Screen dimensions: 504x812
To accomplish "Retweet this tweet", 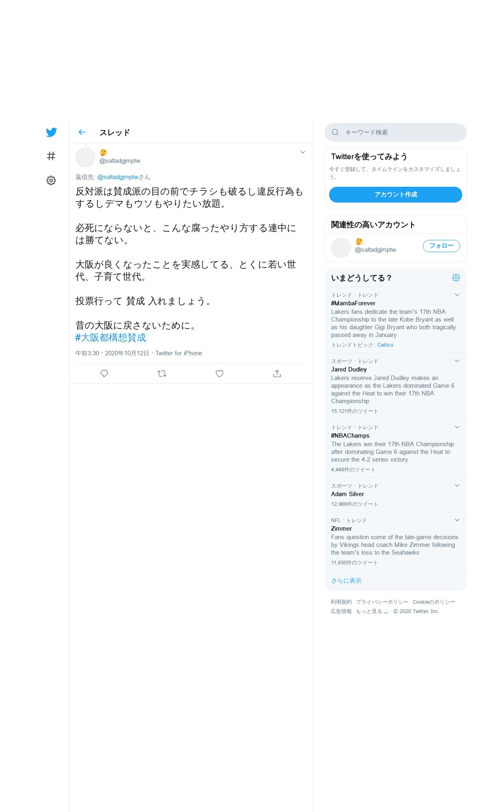I will [162, 374].
